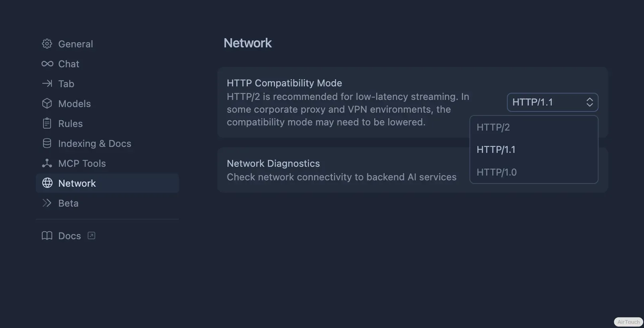
Task: Open the Chat settings section
Action: [x=69, y=64]
